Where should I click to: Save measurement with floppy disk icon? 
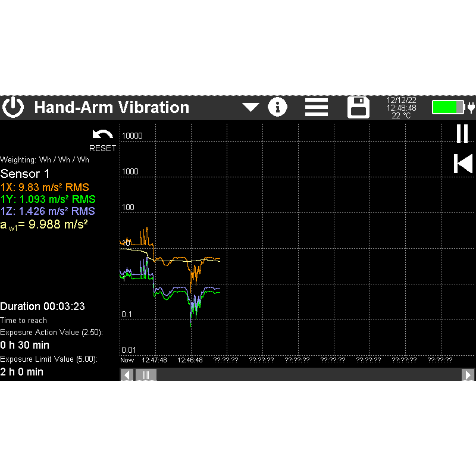tap(358, 108)
